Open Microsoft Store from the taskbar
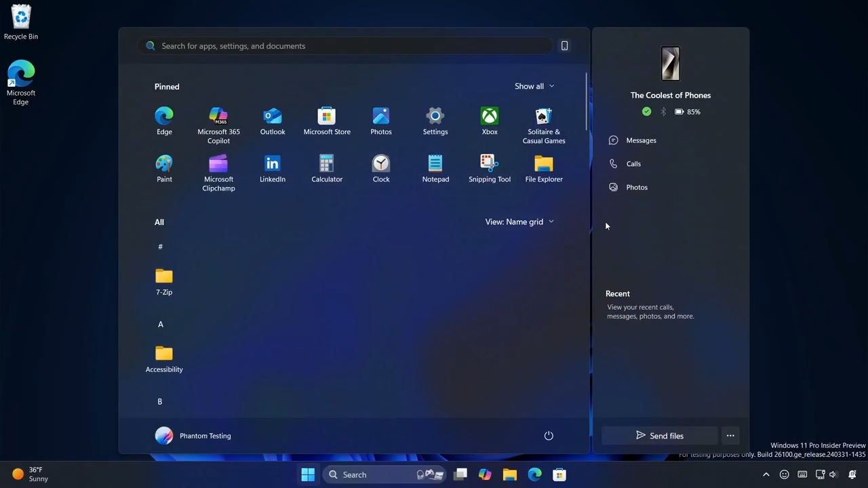The height and width of the screenshot is (488, 868). click(x=559, y=474)
